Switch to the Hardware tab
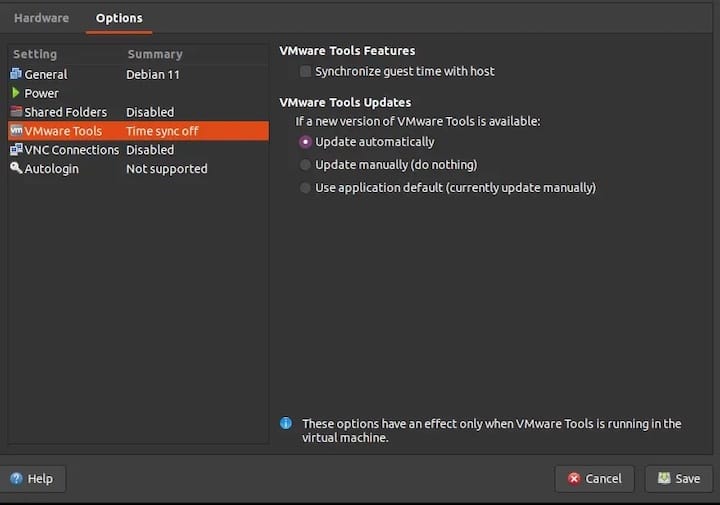Viewport: 720px width, 505px height. point(41,18)
